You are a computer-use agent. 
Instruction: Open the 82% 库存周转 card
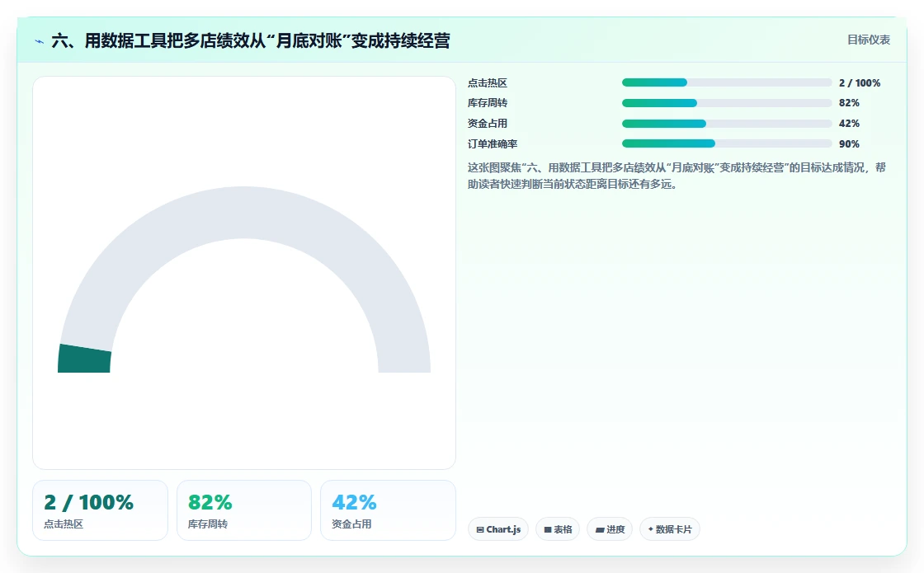coord(244,510)
